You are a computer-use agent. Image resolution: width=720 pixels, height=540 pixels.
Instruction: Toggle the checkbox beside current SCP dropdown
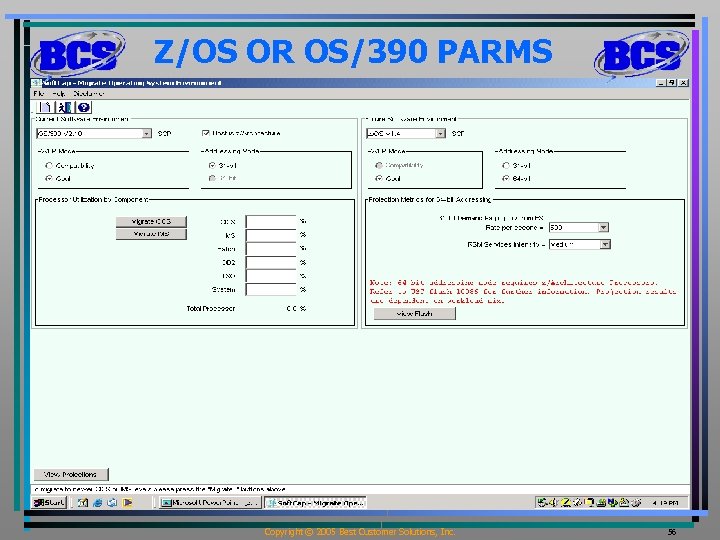[205, 133]
